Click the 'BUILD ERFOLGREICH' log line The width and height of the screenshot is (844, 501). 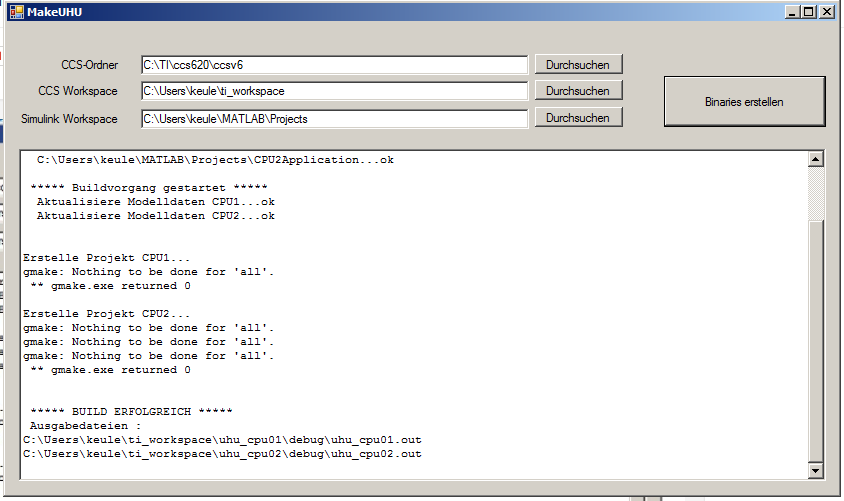point(131,412)
